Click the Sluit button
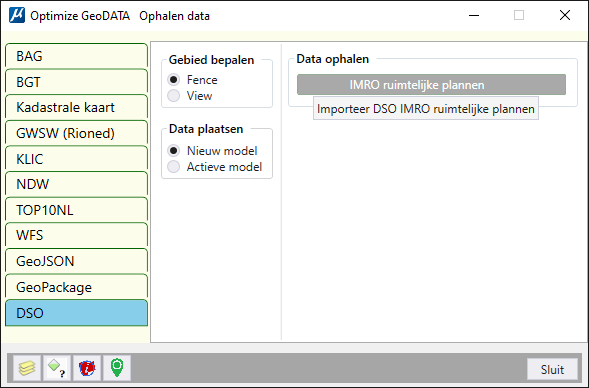 [552, 370]
